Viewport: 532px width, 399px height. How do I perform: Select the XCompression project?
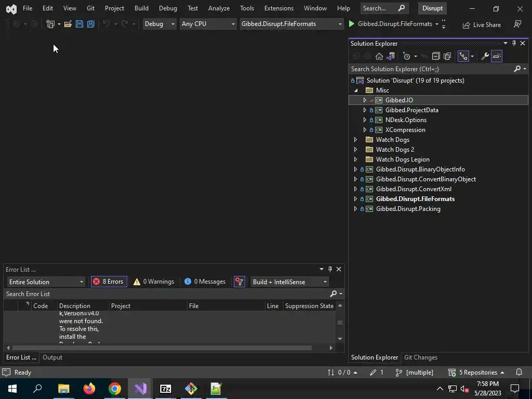pos(405,129)
